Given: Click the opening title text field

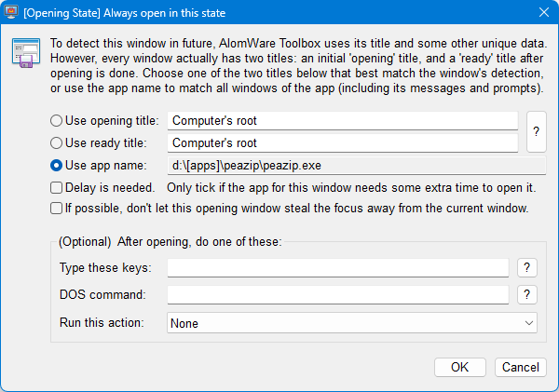Looking at the screenshot, I should tap(342, 120).
